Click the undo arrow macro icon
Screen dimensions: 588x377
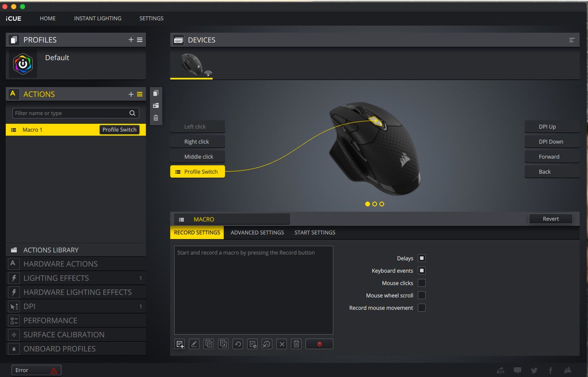(237, 344)
